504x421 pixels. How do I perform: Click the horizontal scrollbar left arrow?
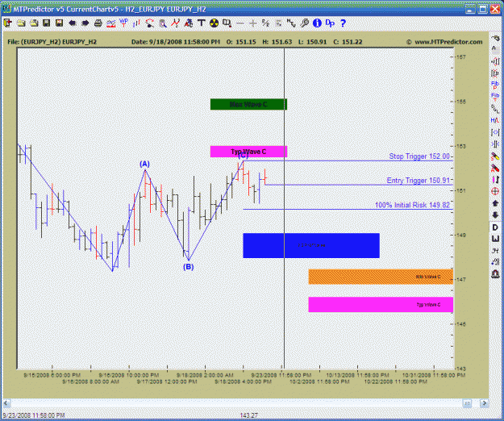tap(6, 403)
